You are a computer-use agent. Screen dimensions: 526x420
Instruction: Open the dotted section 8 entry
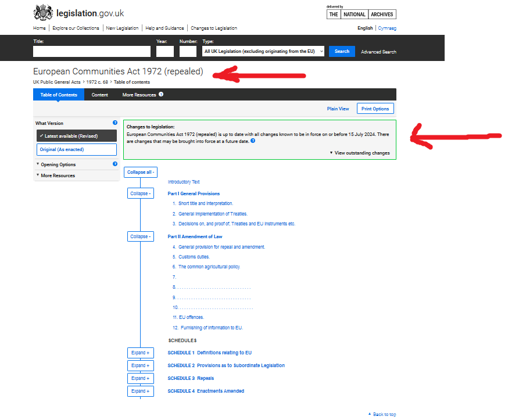point(212,288)
